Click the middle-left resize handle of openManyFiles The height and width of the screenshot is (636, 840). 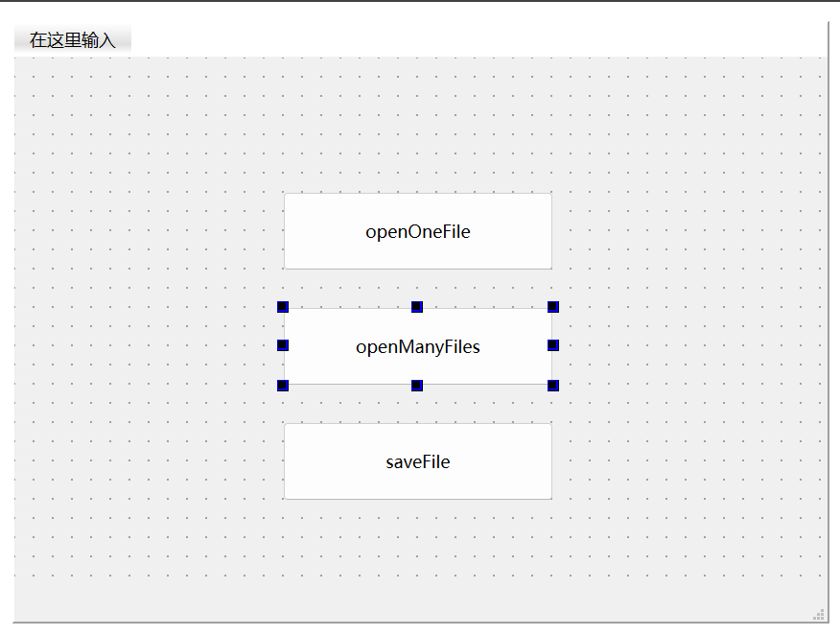tap(283, 345)
